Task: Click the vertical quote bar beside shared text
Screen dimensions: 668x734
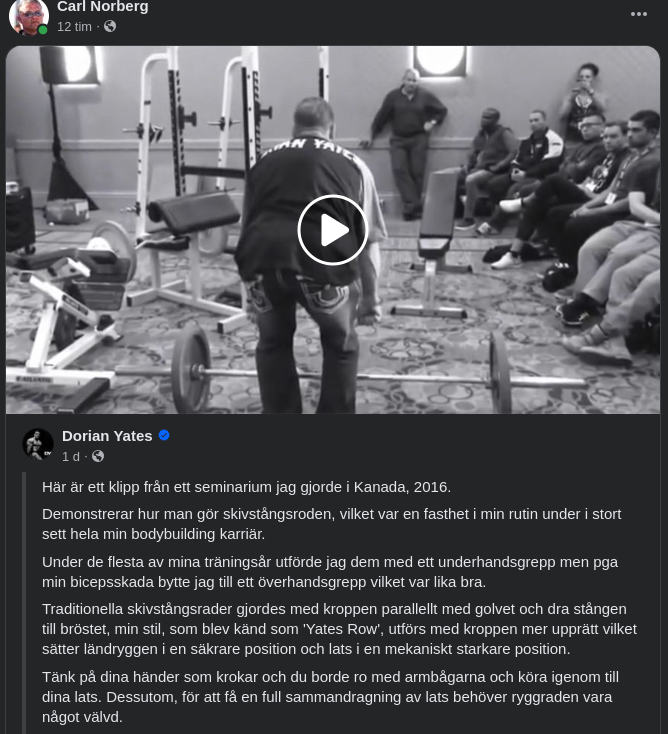Action: [24, 603]
